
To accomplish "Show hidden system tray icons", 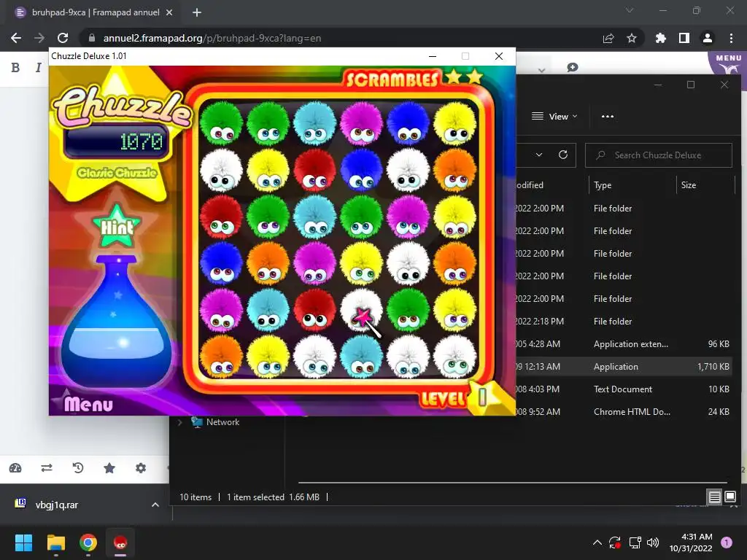I will [x=597, y=542].
